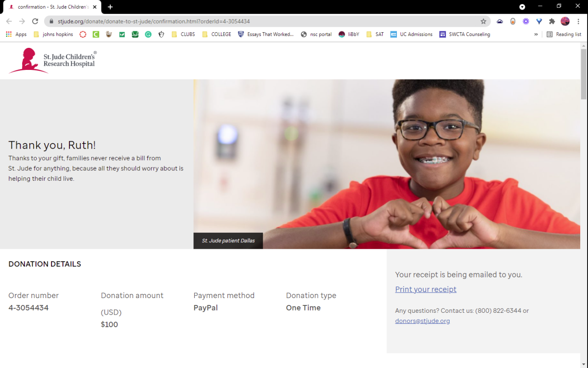Open the UC Admissions bookmark
588x368 pixels.
[411, 34]
